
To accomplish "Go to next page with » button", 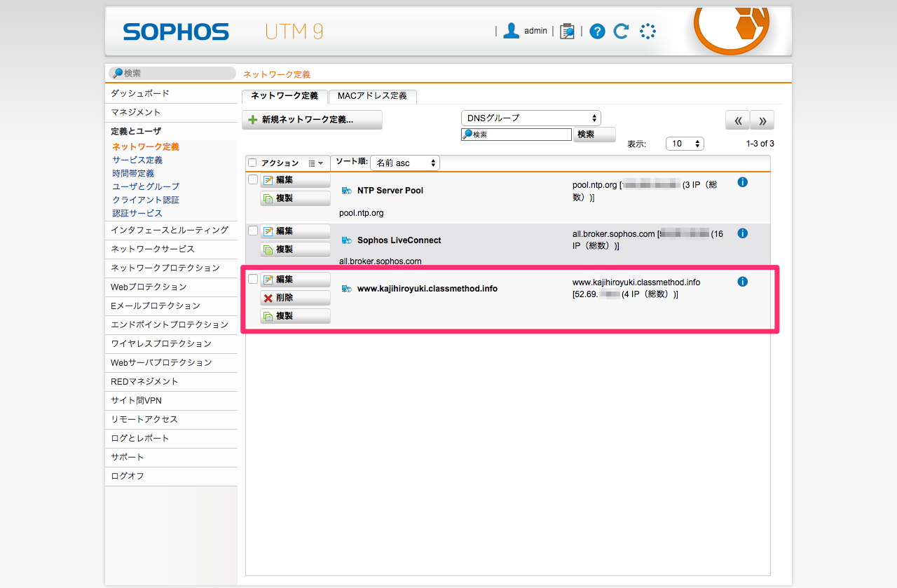I will pos(762,121).
